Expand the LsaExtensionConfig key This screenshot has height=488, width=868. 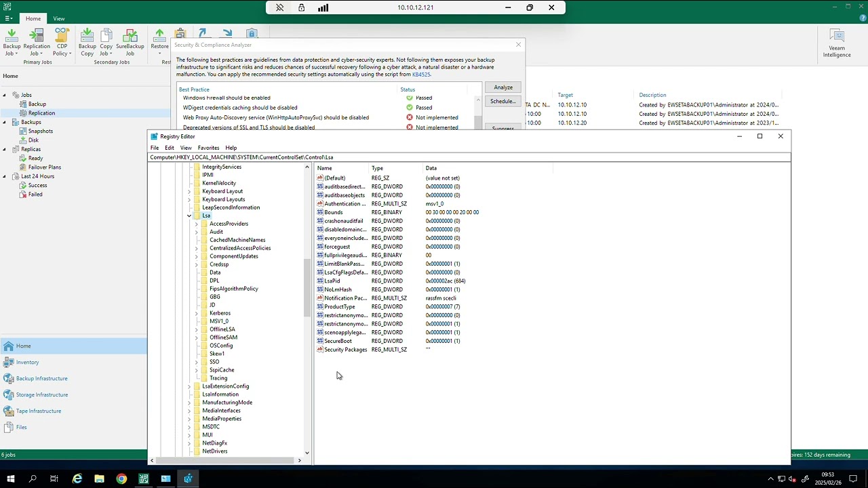click(189, 386)
